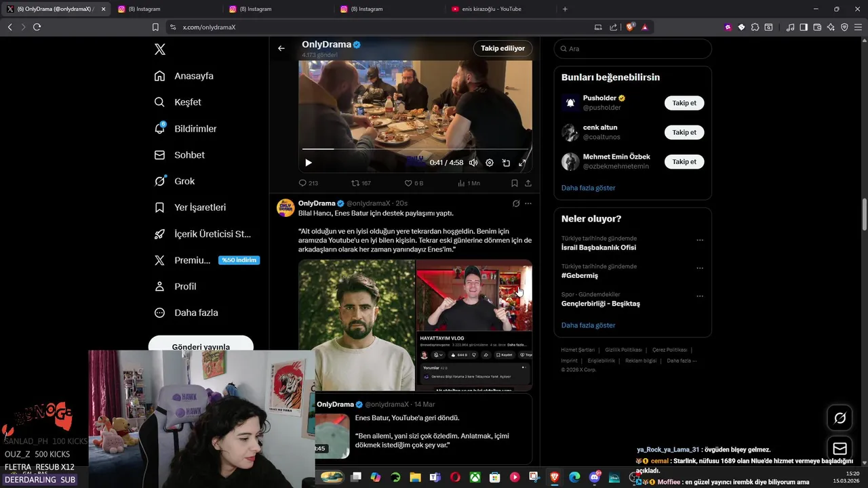Open options for Gençlerbirliği - Beşiktaş trend
Viewport: 868px width, 488px height.
point(700,296)
